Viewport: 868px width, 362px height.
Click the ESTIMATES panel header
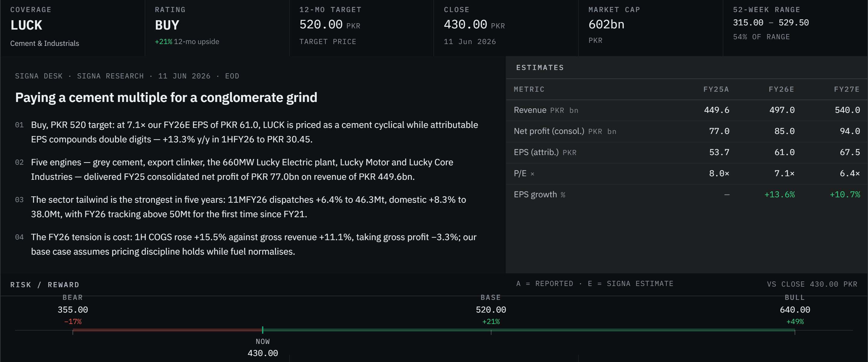pyautogui.click(x=540, y=68)
